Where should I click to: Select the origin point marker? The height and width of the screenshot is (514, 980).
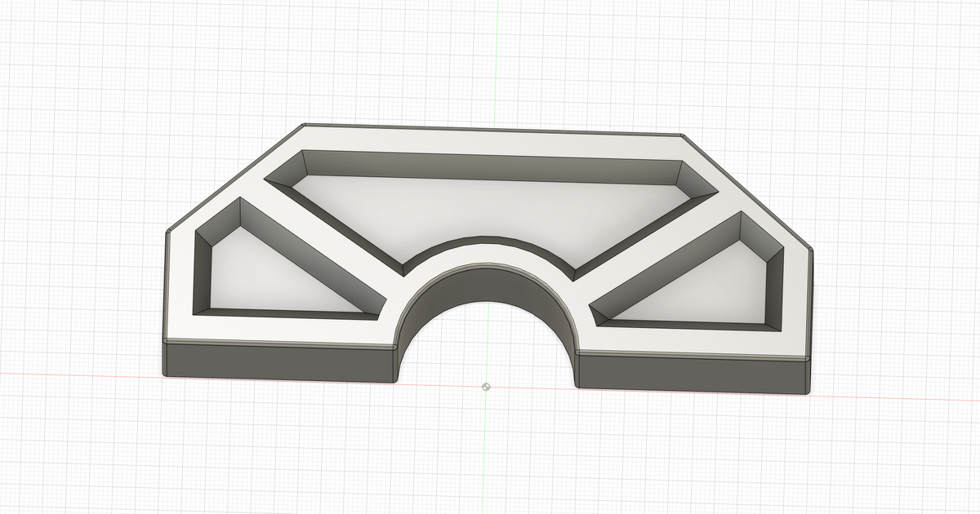[488, 385]
